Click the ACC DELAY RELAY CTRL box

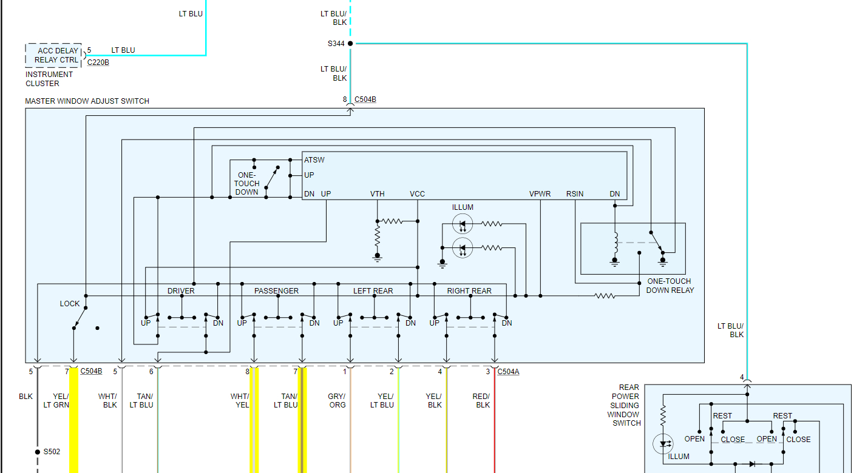pos(53,55)
